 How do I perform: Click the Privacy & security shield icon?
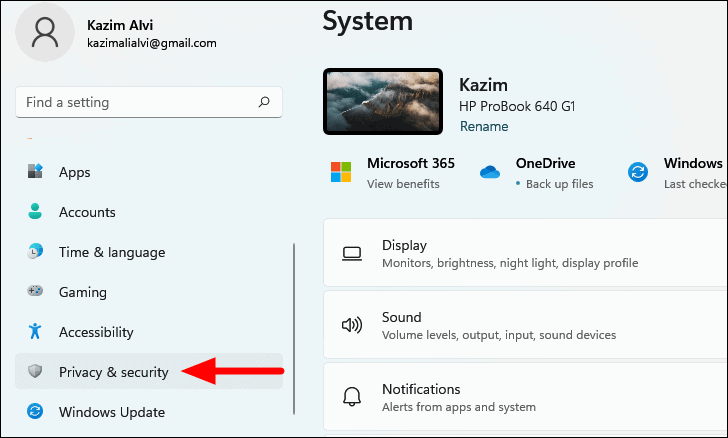(35, 371)
